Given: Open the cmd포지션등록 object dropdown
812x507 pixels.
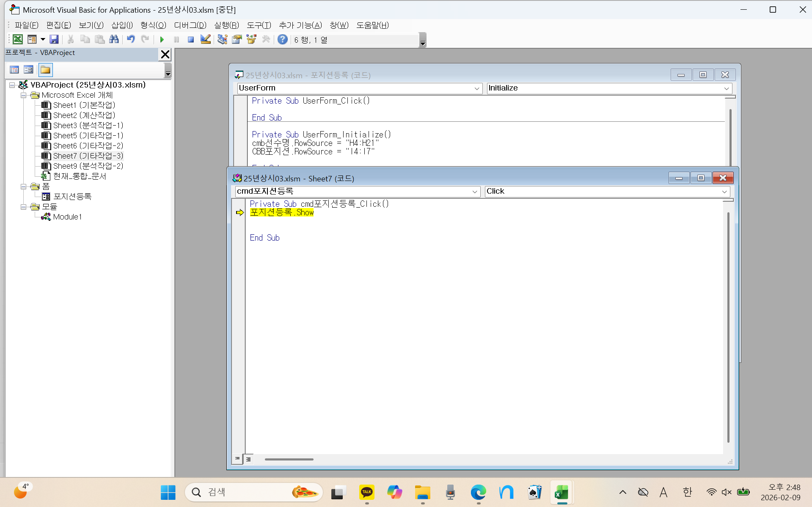Looking at the screenshot, I should (x=474, y=192).
